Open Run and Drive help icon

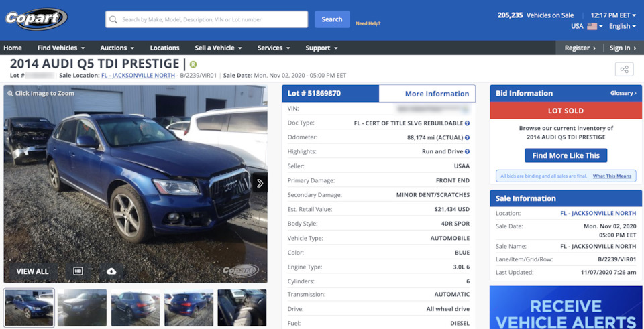(x=467, y=152)
